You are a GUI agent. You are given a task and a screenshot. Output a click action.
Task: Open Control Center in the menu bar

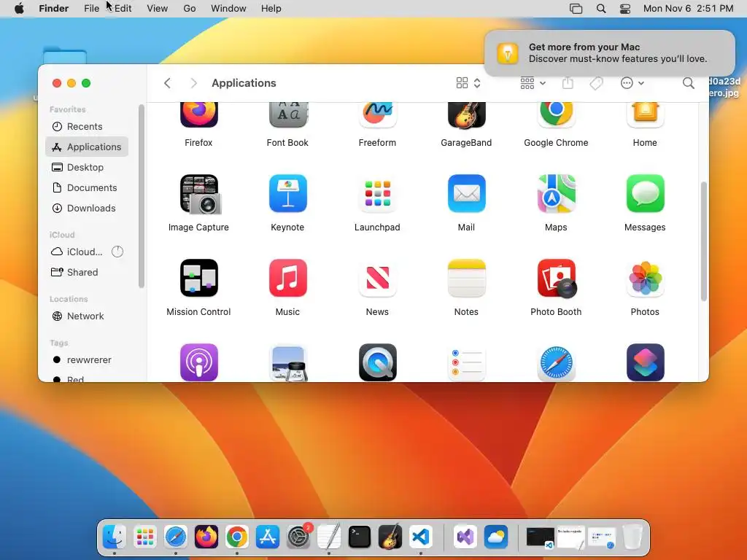(x=625, y=9)
